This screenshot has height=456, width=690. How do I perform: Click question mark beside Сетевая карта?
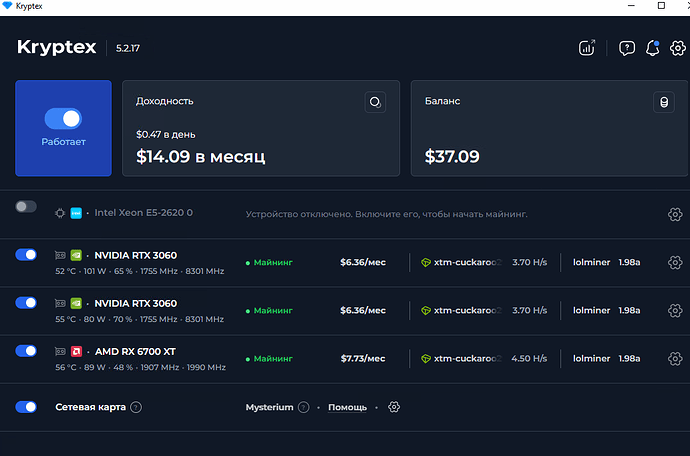click(x=136, y=407)
